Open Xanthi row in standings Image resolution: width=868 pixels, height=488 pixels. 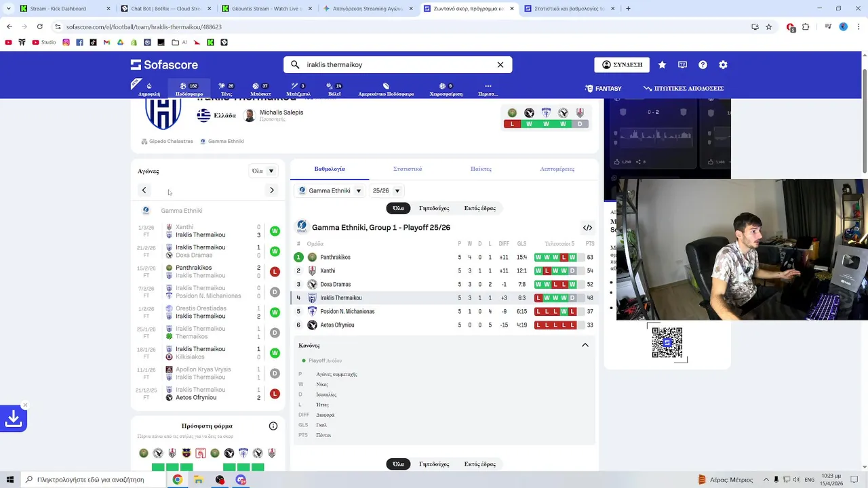click(444, 271)
